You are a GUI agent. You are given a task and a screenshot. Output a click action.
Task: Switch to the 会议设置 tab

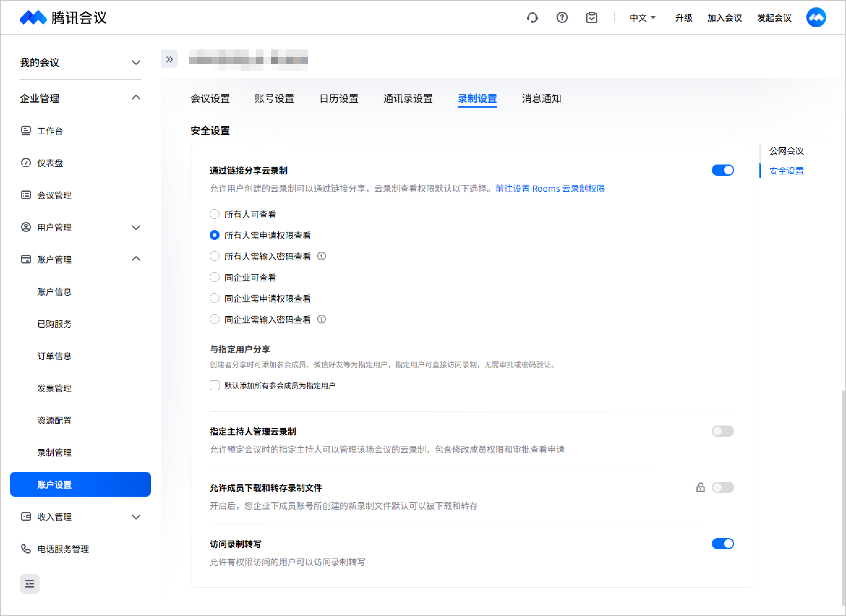pos(210,99)
